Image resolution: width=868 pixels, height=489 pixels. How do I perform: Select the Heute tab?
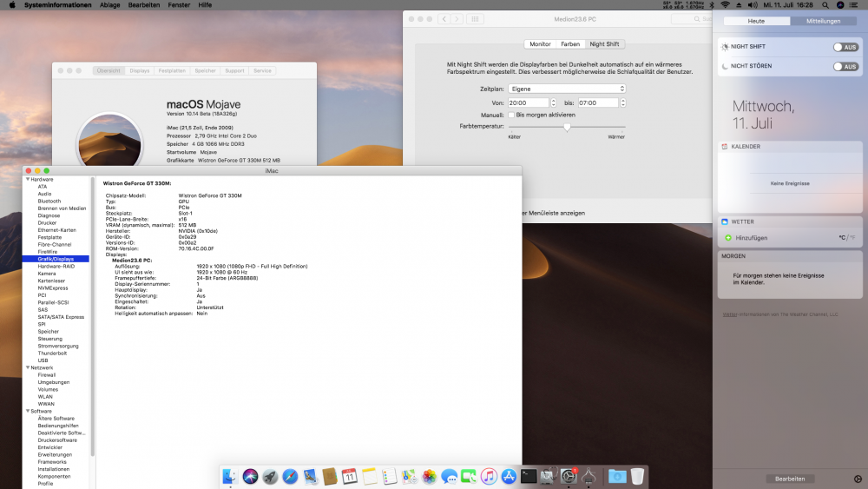(x=756, y=21)
